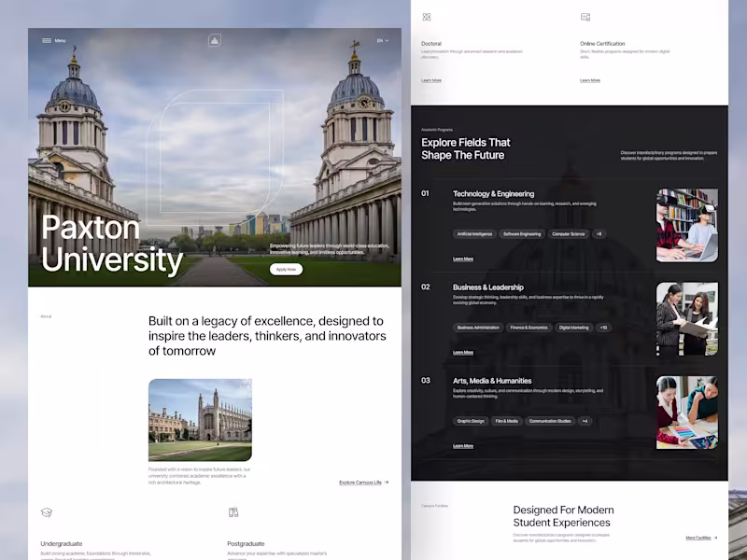Expand the +4 more arts tags
Screen dimensions: 747x560
585,421
